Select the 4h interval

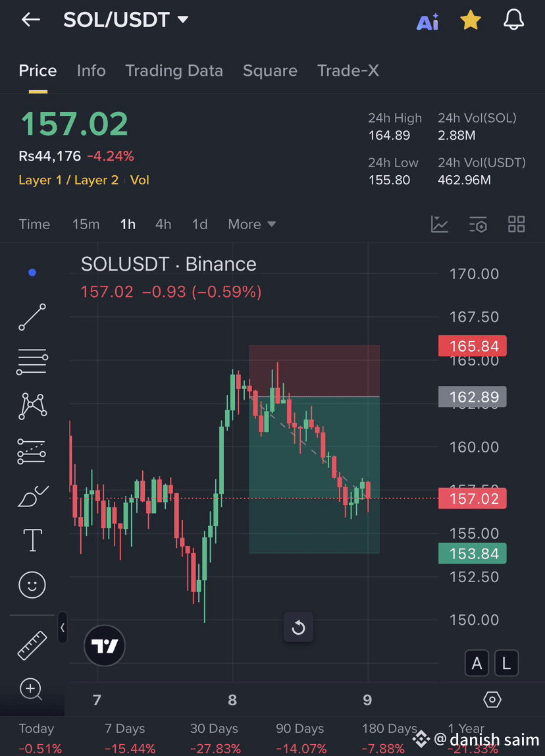pyautogui.click(x=163, y=224)
